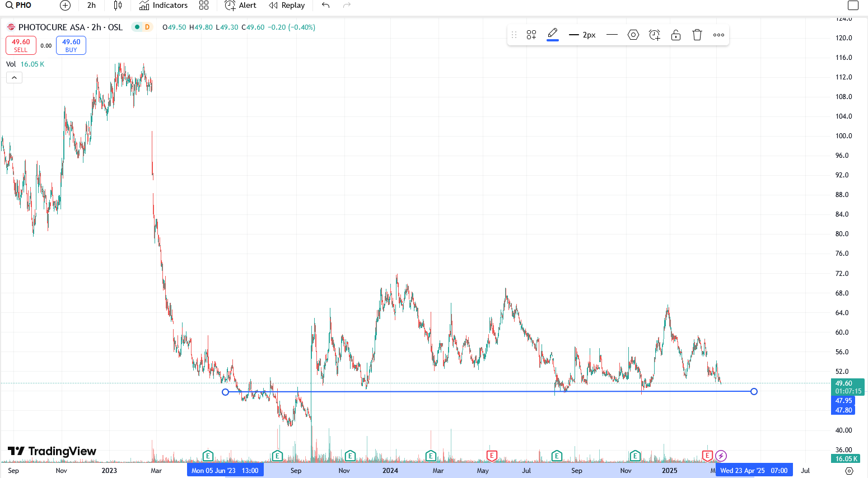The width and height of the screenshot is (868, 478).
Task: Click the orange D delayed-data badge
Action: pyautogui.click(x=147, y=27)
